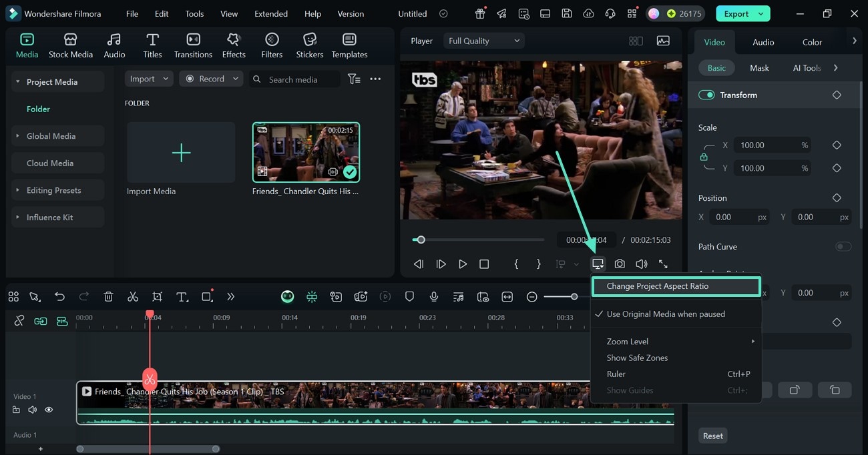Open the Full Quality playback dropdown

(x=483, y=40)
